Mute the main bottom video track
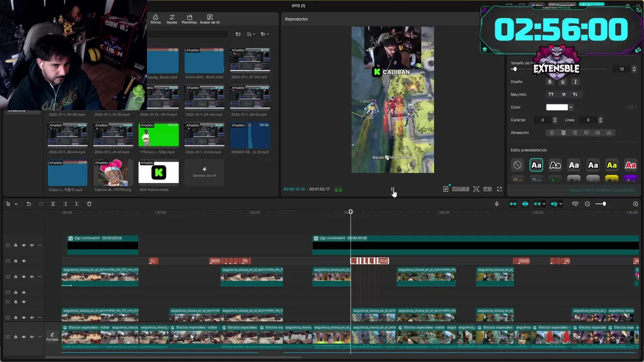Screen dimensions: 644x362 (x=32, y=337)
